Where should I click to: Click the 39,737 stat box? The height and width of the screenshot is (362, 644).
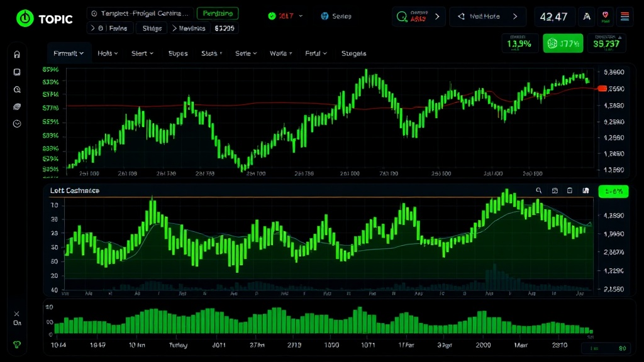pyautogui.click(x=607, y=43)
